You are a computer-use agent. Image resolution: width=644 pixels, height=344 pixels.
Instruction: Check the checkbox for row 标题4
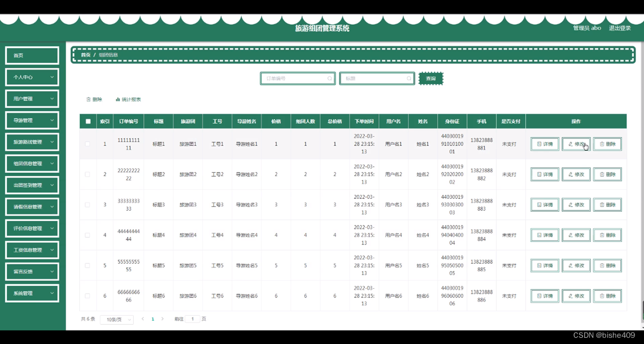coord(88,235)
